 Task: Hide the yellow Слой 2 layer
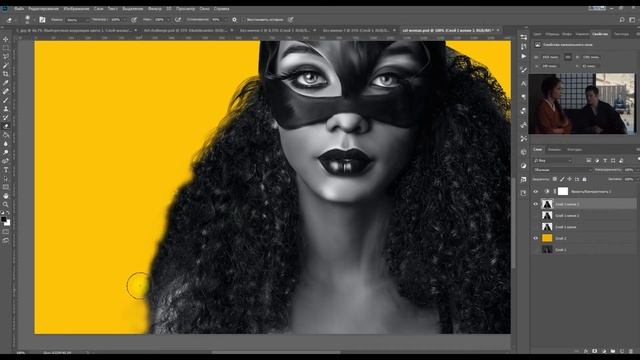click(536, 238)
